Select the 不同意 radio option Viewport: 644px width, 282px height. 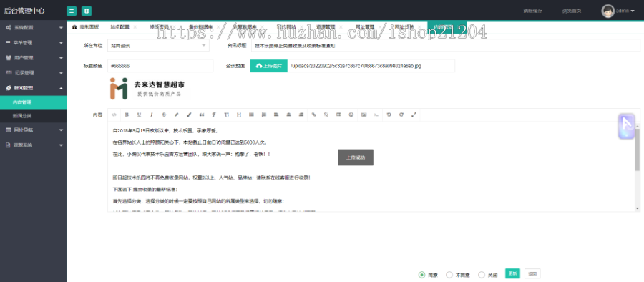[449, 275]
